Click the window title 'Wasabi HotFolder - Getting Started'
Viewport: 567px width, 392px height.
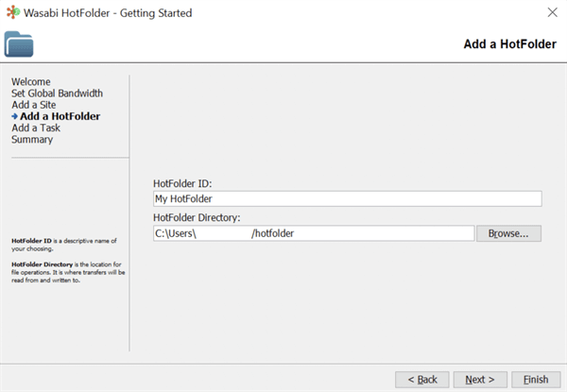(x=108, y=13)
